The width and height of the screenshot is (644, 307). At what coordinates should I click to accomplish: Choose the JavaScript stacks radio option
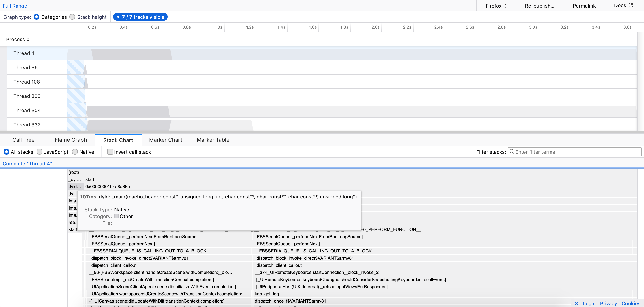pos(40,152)
